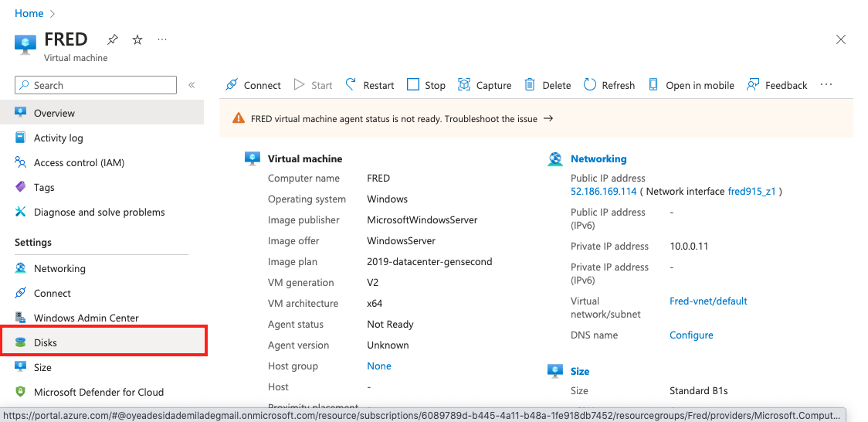Click the Access control people icon
The height and width of the screenshot is (422, 868).
point(21,162)
